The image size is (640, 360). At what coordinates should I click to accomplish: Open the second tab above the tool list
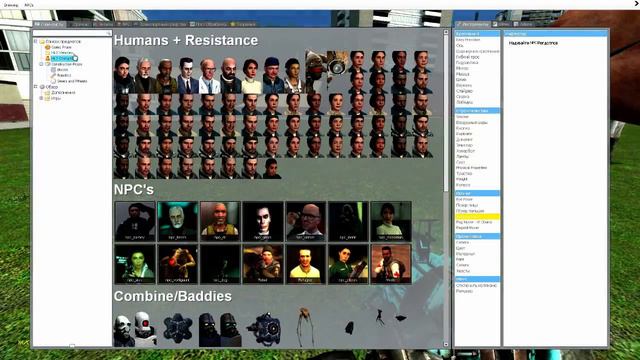(x=502, y=24)
